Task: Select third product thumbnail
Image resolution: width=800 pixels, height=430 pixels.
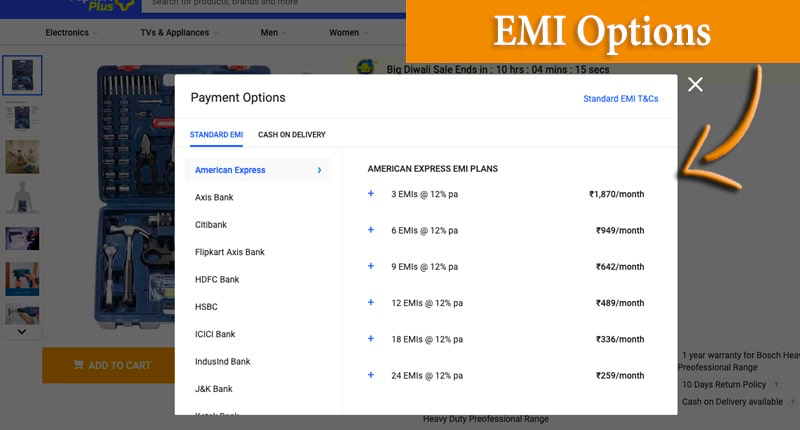Action: (22, 157)
